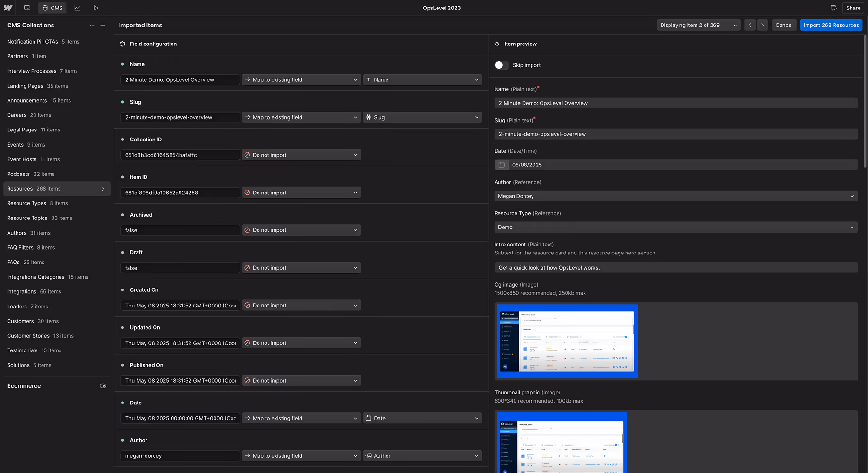This screenshot has height=473, width=868.
Task: Open the Author reference Megan Dorcey dropdown
Action: [x=676, y=196]
